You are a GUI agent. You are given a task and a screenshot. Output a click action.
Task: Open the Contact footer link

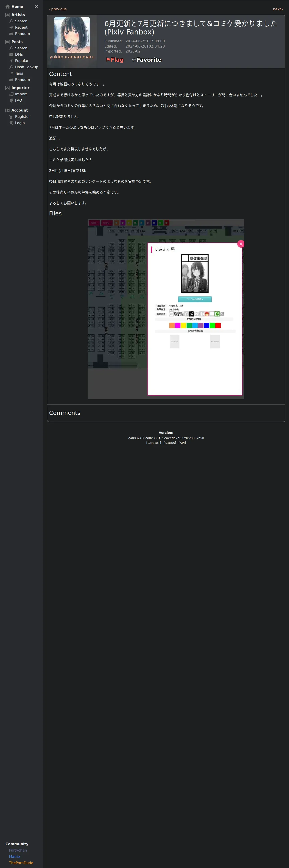pyautogui.click(x=154, y=443)
